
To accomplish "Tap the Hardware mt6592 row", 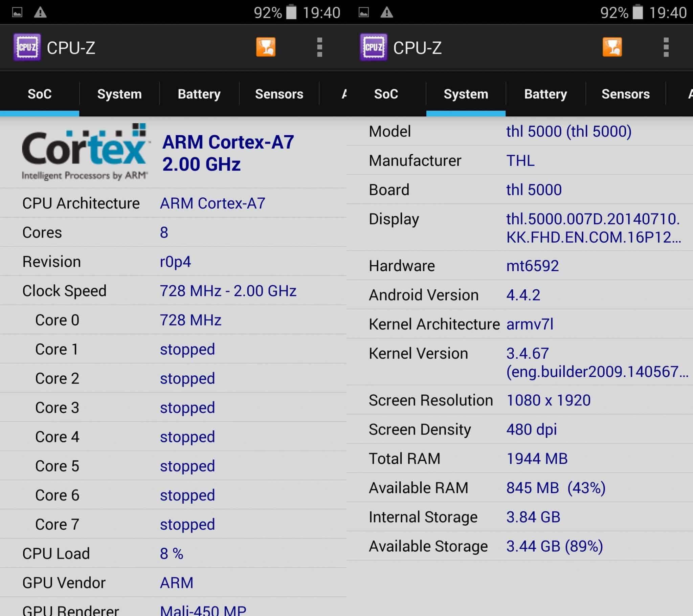I will point(520,266).
